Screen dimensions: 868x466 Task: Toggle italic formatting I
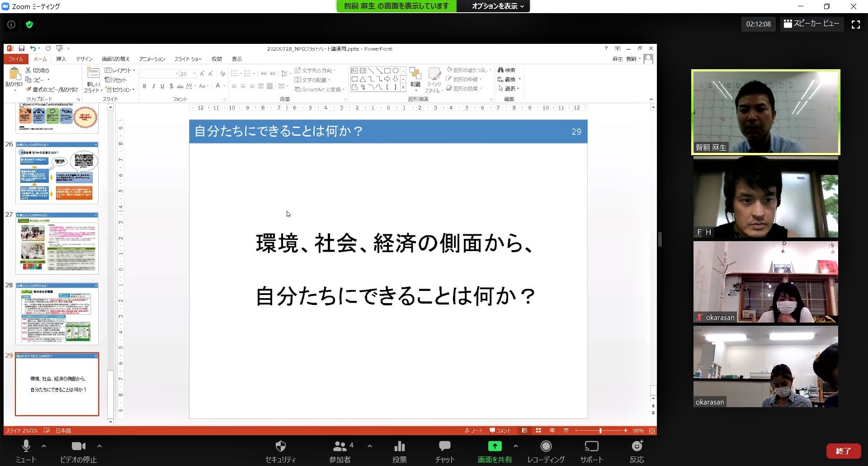point(153,86)
